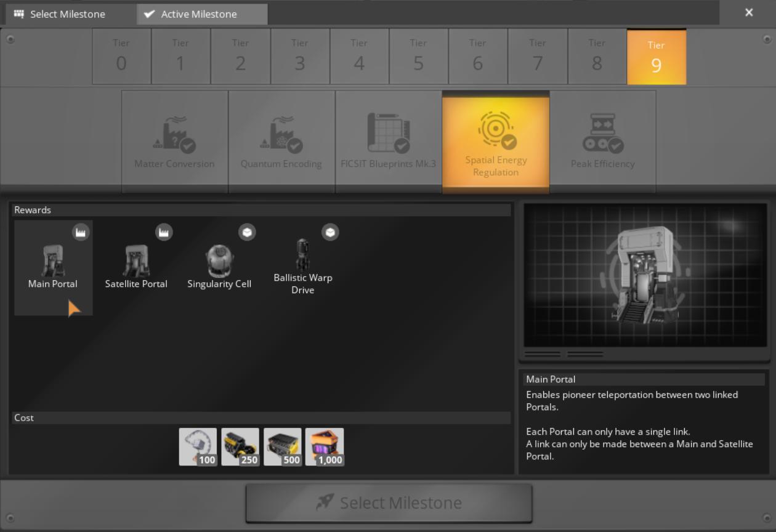Image resolution: width=776 pixels, height=532 pixels.
Task: Choose the Peak Efficiency milestone
Action: click(x=603, y=142)
